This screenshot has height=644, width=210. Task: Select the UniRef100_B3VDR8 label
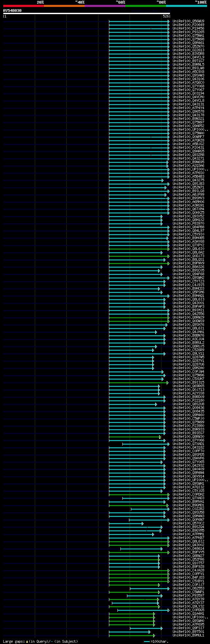188,54
